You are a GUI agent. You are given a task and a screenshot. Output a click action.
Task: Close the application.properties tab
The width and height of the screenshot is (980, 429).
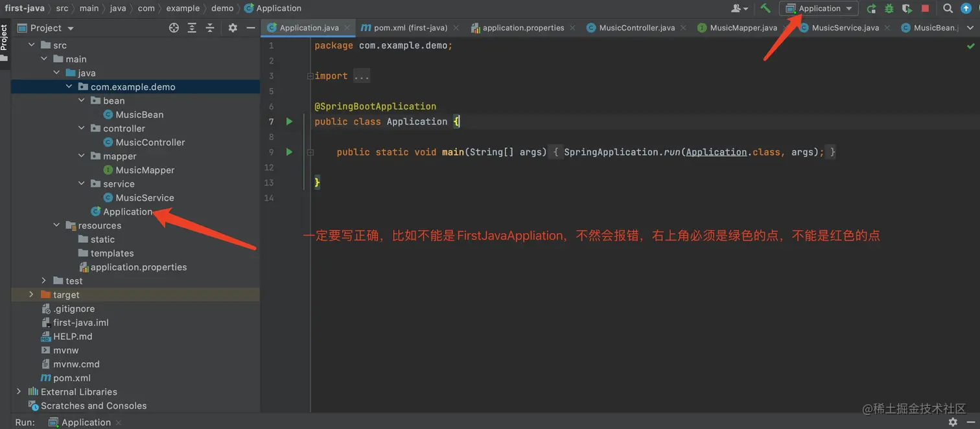(x=573, y=28)
